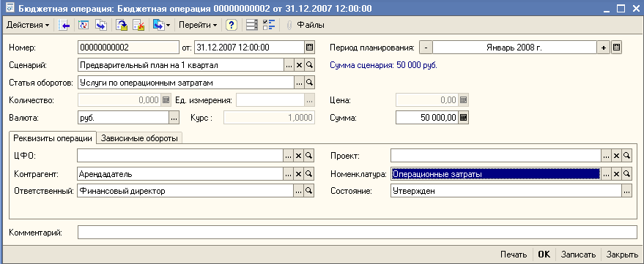The image size is (644, 264).
Task: Switch to the Зависимые обороты tab
Action: [139, 138]
